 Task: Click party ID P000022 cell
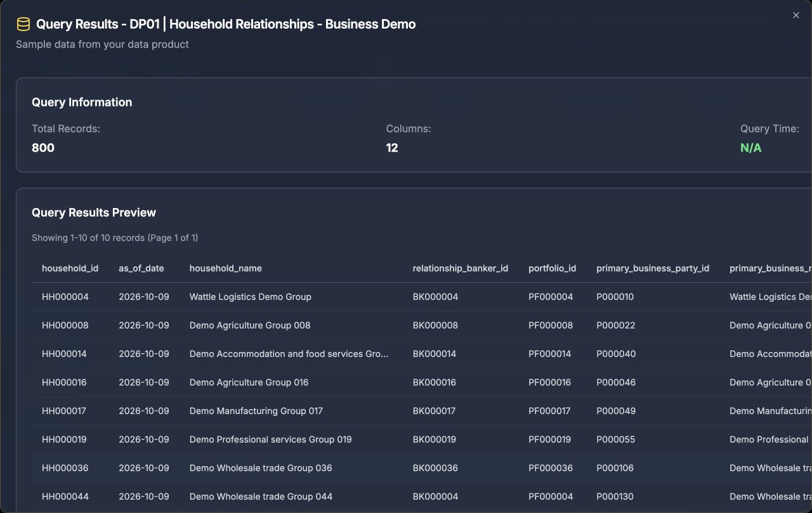[x=616, y=325]
